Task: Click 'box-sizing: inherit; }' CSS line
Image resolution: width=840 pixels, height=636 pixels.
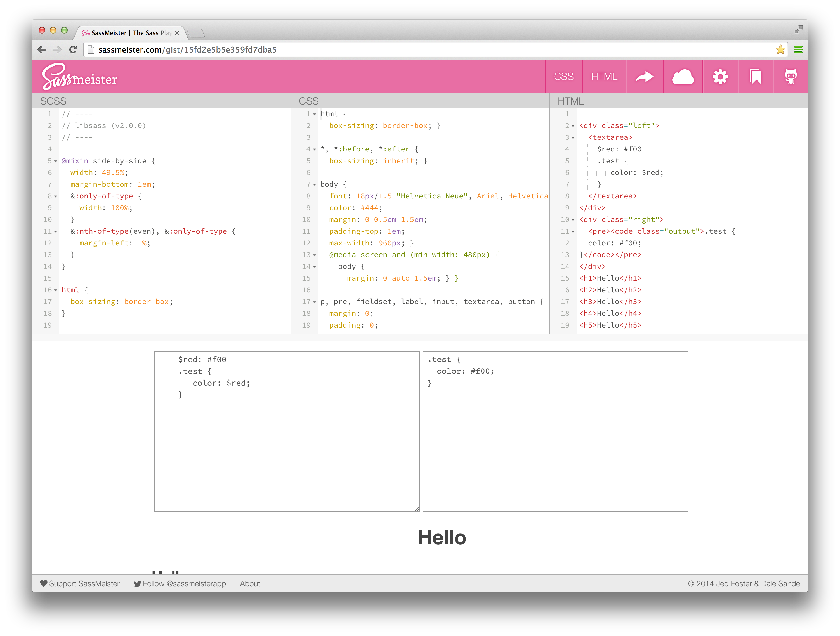Action: click(378, 161)
